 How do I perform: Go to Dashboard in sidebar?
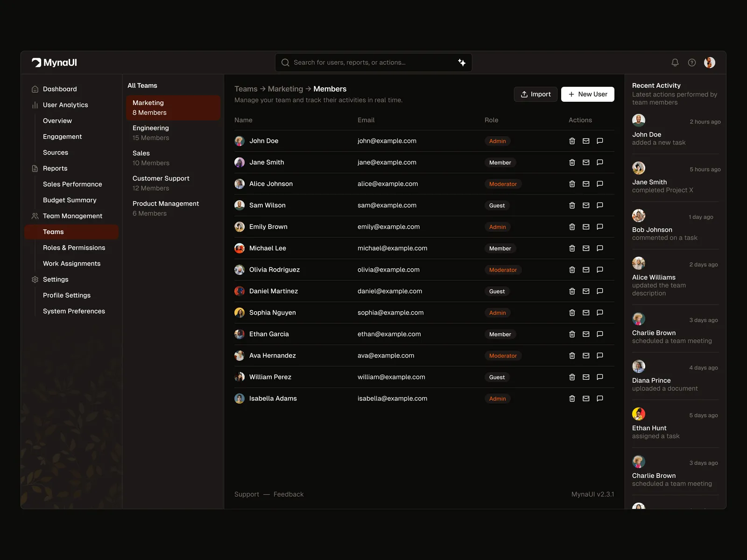coord(60,89)
